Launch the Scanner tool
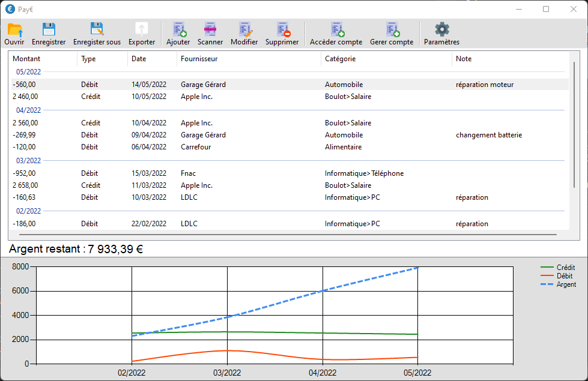The height and width of the screenshot is (381, 588). click(210, 34)
